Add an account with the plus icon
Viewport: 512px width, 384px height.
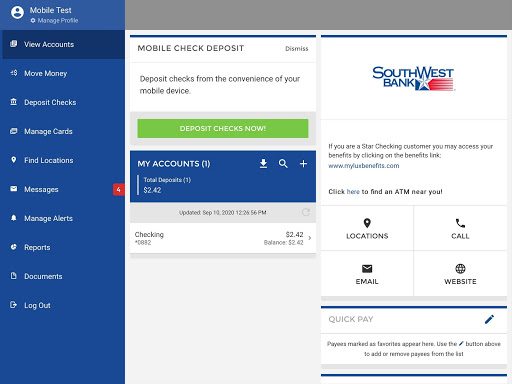pyautogui.click(x=303, y=164)
